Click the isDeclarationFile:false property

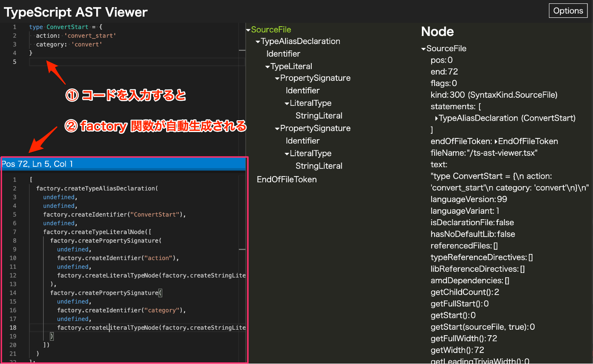[x=472, y=223]
